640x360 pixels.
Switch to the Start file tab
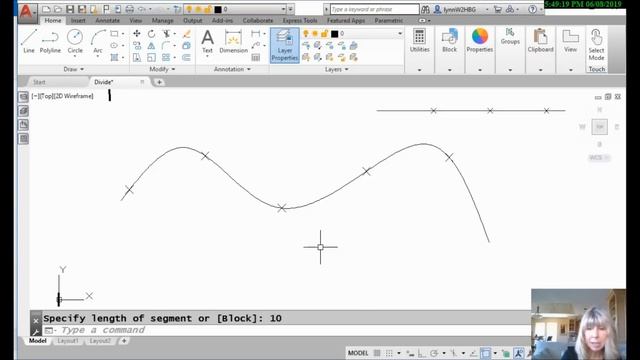click(39, 82)
